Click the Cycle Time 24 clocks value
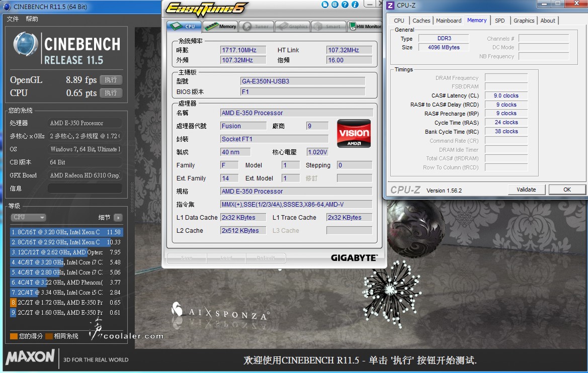The width and height of the screenshot is (588, 373). tap(506, 122)
